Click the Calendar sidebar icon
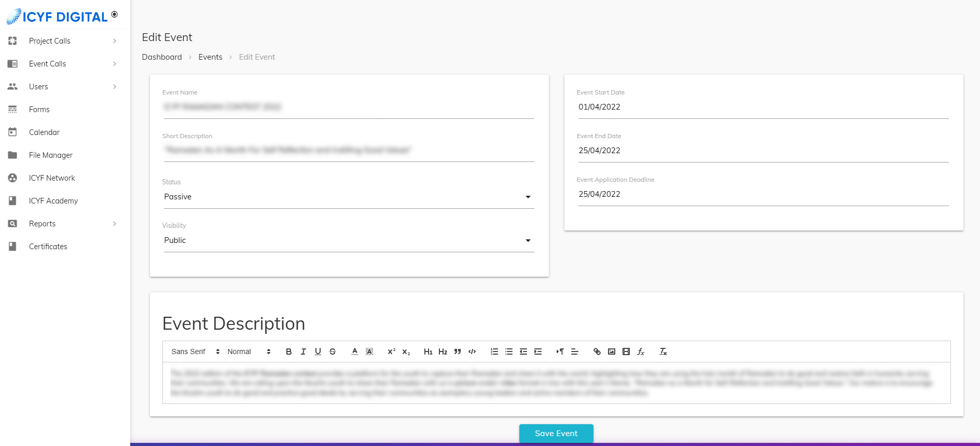980x446 pixels. (x=12, y=132)
